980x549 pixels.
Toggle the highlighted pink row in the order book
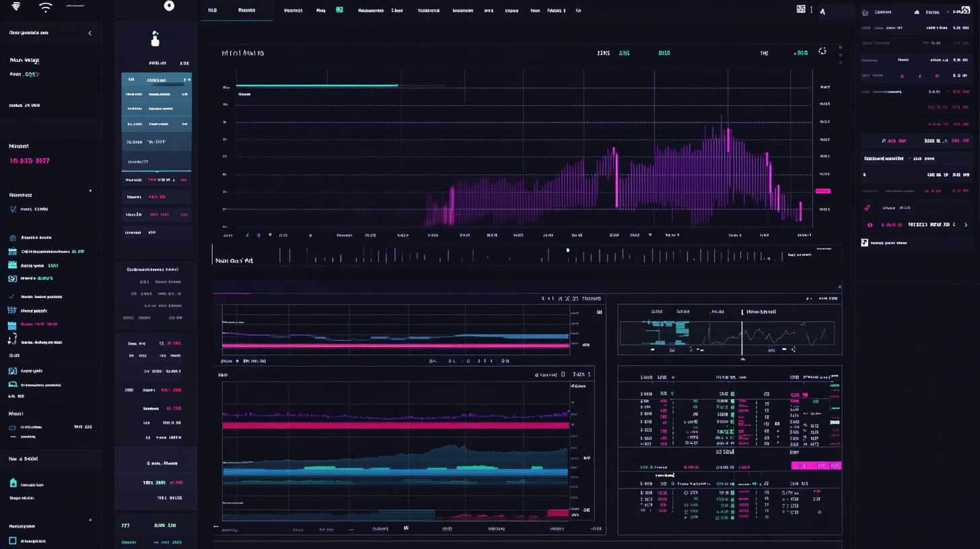click(x=814, y=465)
